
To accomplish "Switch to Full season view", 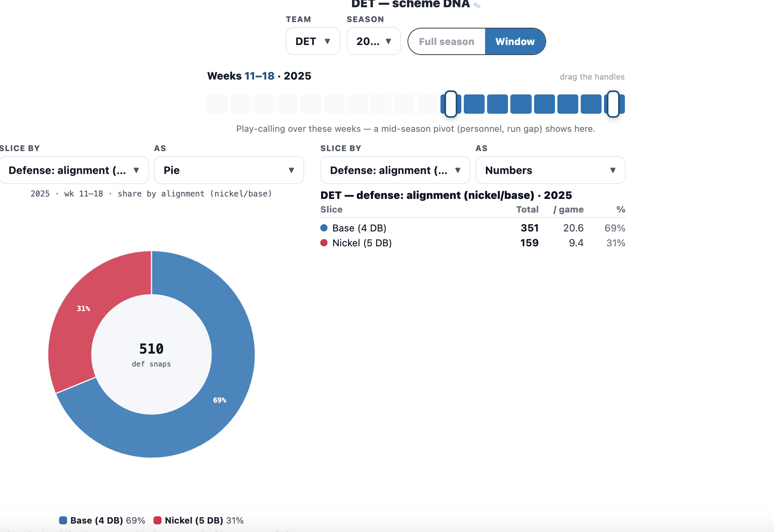I will point(446,41).
